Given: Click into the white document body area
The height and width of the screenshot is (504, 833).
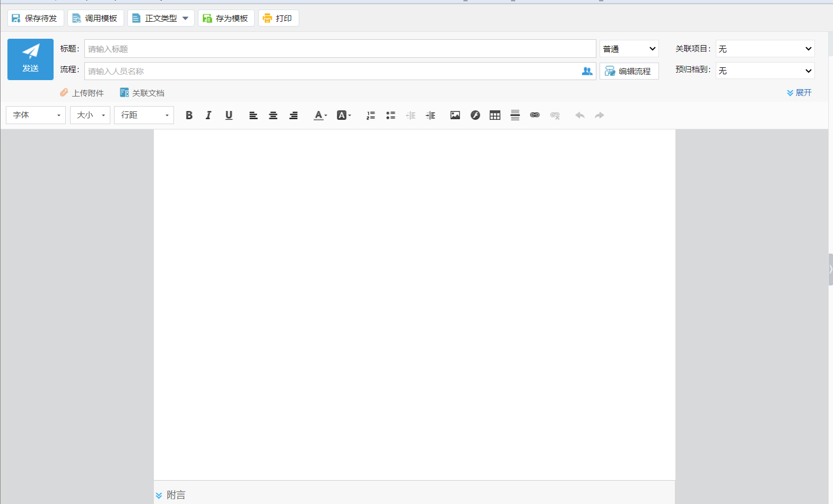Looking at the screenshot, I should point(414,305).
